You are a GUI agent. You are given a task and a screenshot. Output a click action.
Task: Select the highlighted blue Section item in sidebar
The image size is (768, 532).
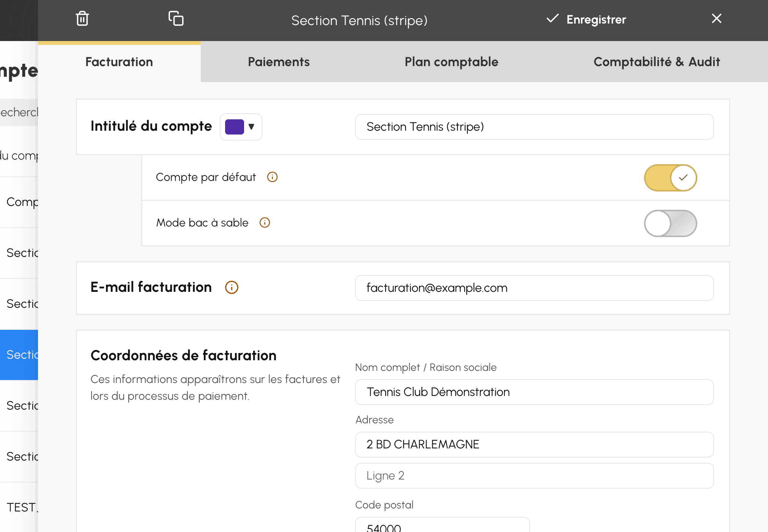(x=19, y=355)
